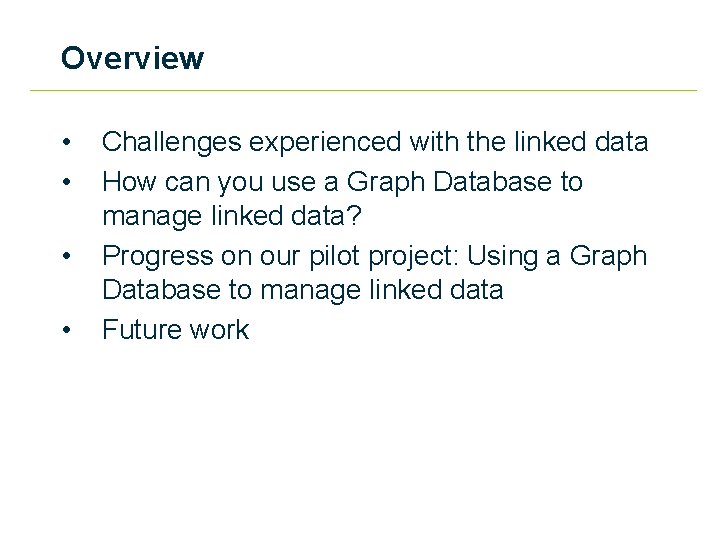Click the question mark after linked data
This screenshot has height=540, width=720.
pyautogui.click(x=354, y=215)
